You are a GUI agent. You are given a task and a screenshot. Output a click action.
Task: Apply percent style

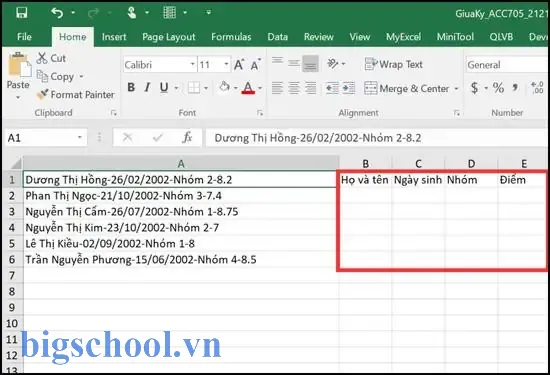[498, 88]
